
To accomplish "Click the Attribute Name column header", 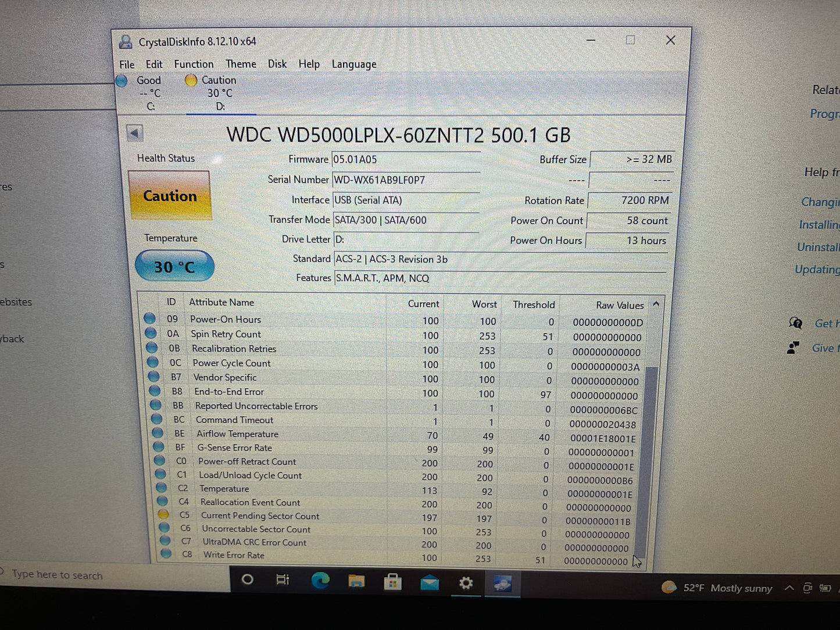I will [x=221, y=302].
